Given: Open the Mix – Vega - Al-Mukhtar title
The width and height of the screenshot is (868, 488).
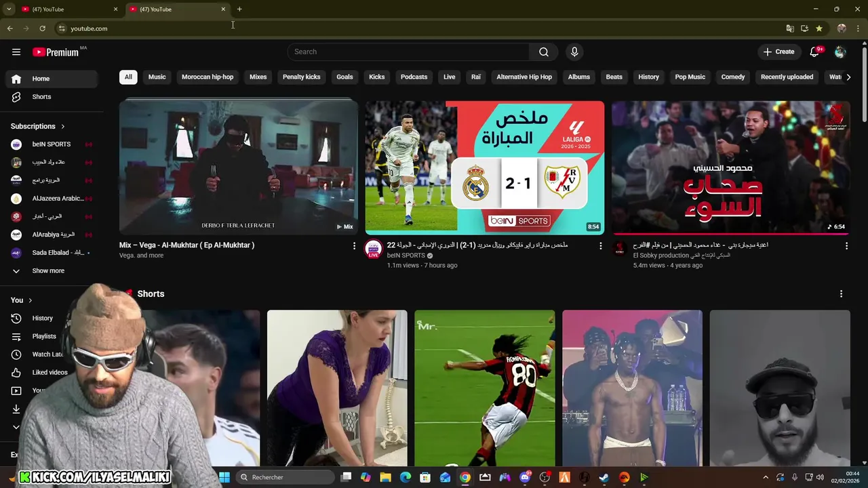Looking at the screenshot, I should click(x=186, y=245).
